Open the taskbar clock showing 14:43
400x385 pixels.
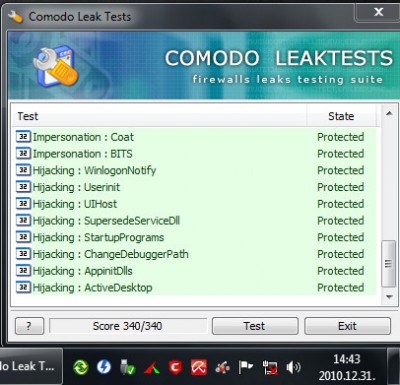point(347,367)
